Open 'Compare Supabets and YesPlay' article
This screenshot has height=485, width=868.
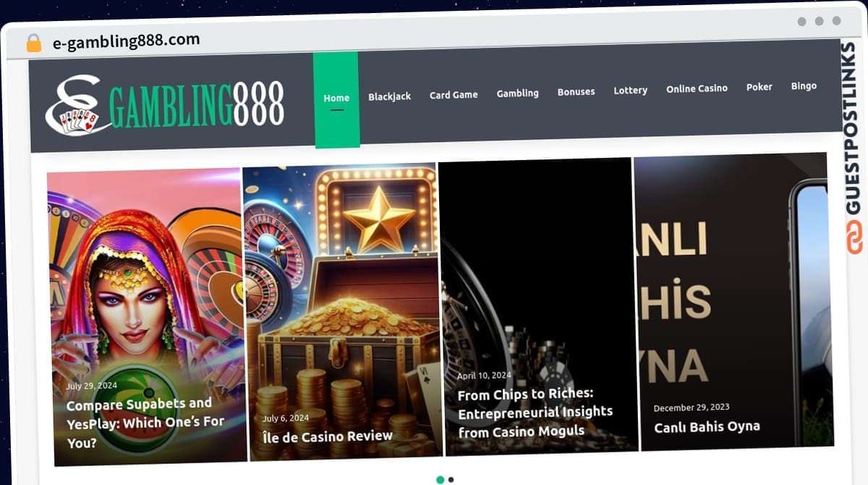[x=145, y=423]
